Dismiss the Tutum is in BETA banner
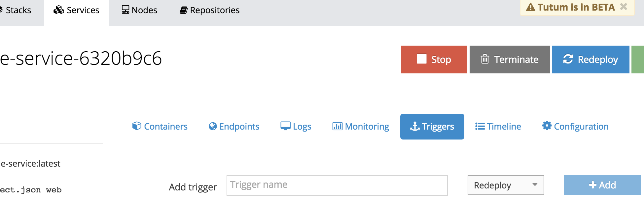This screenshot has width=644, height=201. 624,7
